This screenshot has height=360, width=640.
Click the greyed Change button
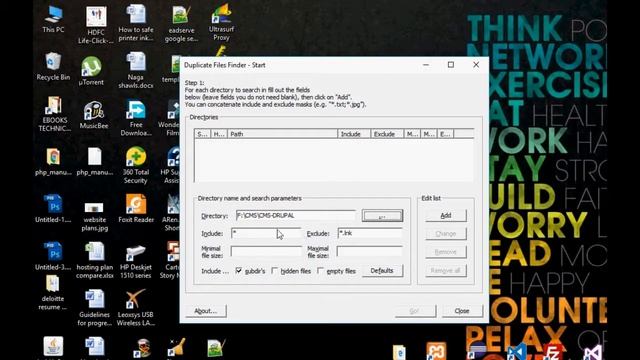click(x=446, y=233)
